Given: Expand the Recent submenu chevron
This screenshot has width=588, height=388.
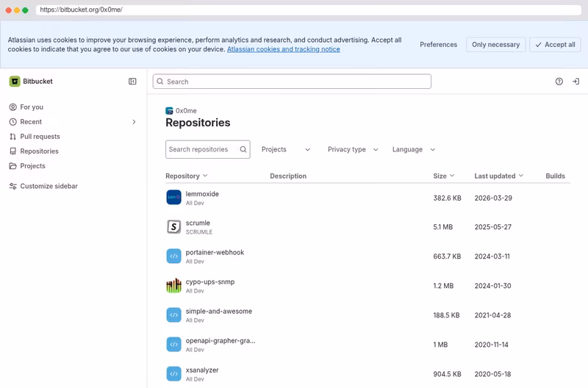Looking at the screenshot, I should pyautogui.click(x=134, y=122).
